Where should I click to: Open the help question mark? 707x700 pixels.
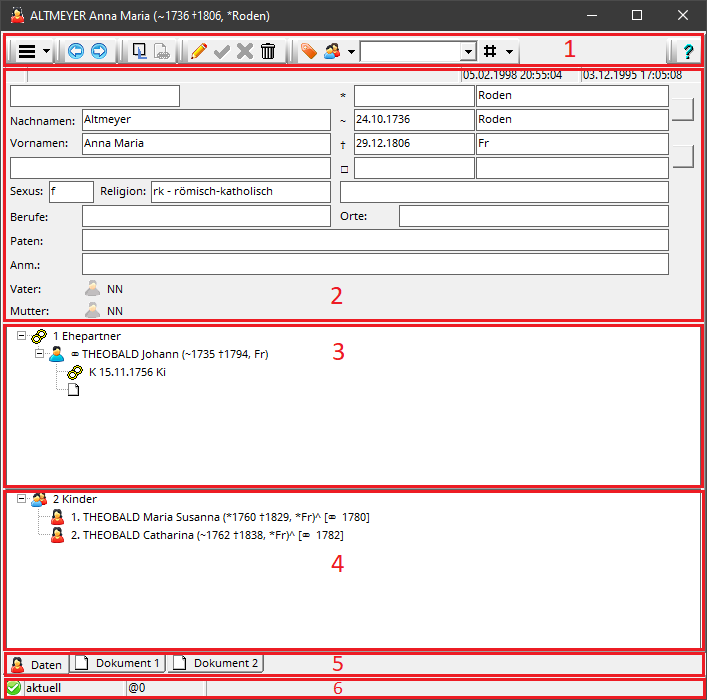click(688, 51)
